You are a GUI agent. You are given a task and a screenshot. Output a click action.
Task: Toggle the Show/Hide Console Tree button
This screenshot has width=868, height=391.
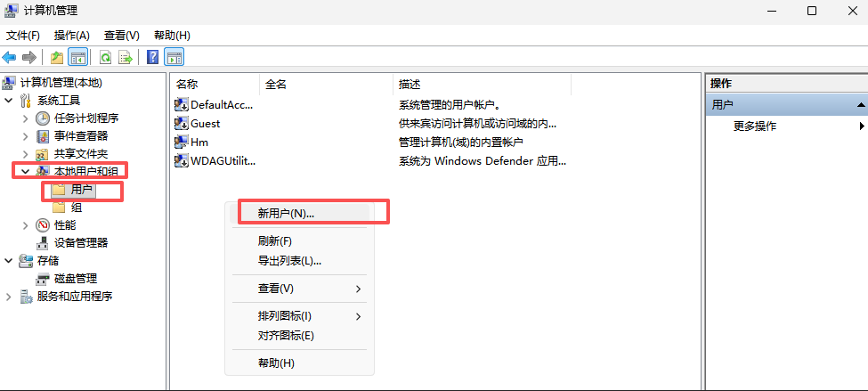pyautogui.click(x=78, y=58)
